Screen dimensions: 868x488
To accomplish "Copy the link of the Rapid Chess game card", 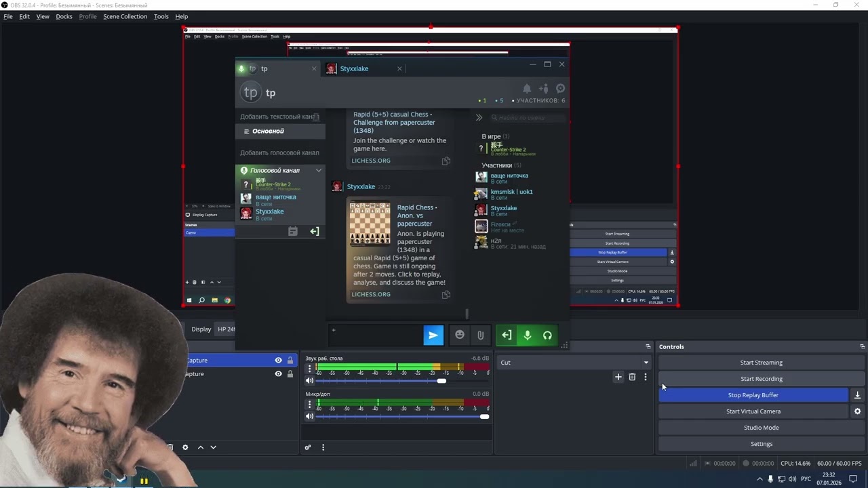I will (446, 294).
